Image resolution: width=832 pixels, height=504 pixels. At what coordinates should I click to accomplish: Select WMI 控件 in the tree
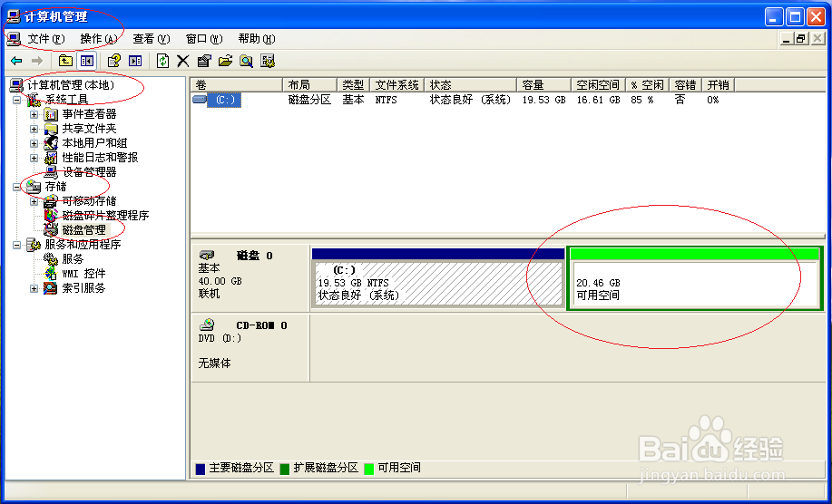(83, 274)
